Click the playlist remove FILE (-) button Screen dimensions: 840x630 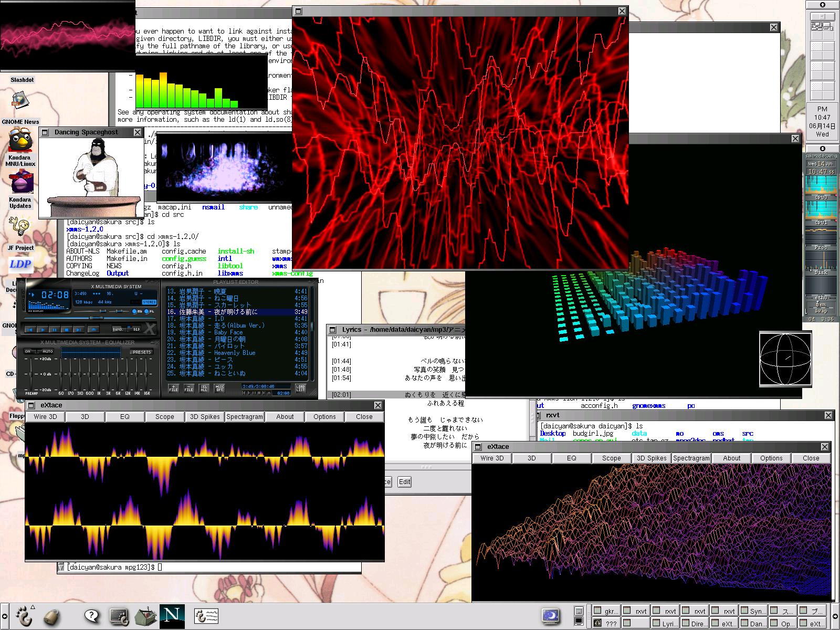coord(188,388)
